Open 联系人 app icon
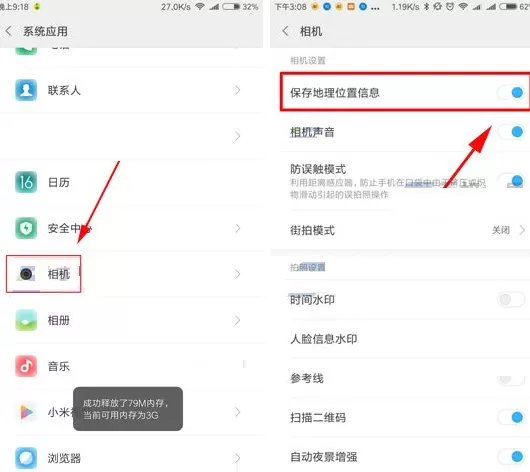Viewport: 530px width, 472px height. 26,90
